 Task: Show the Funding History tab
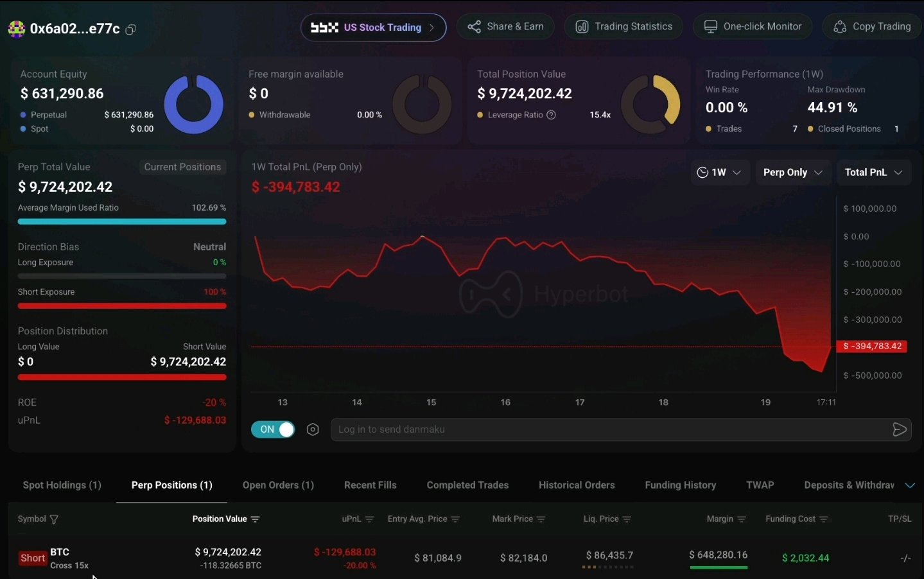click(x=681, y=485)
